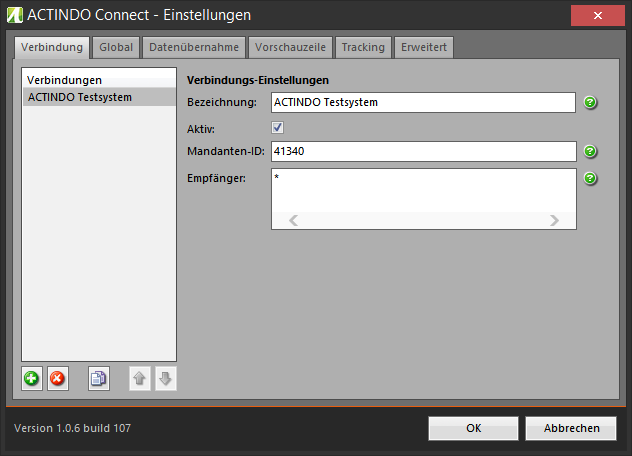632x456 pixels.
Task: Click the Bezeichnung label
Action: tap(222, 102)
